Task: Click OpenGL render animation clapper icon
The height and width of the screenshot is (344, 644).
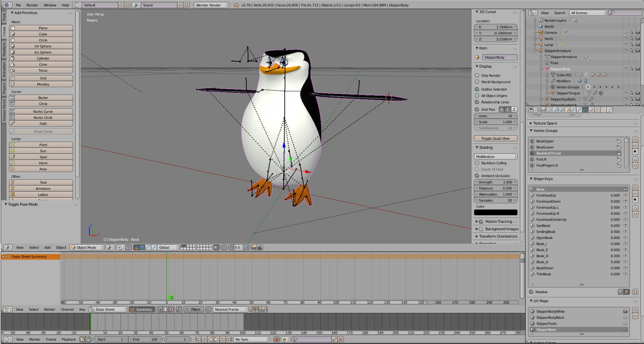Action: click(260, 247)
